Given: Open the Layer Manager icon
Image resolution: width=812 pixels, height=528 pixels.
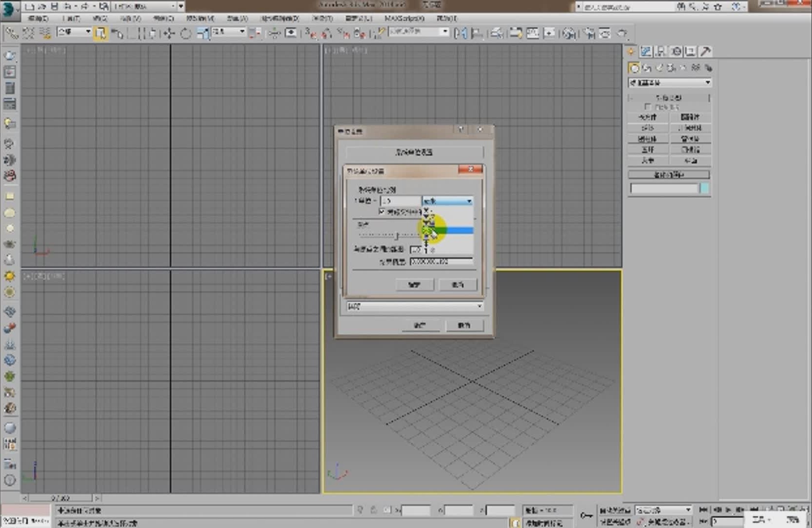Looking at the screenshot, I should [x=497, y=33].
